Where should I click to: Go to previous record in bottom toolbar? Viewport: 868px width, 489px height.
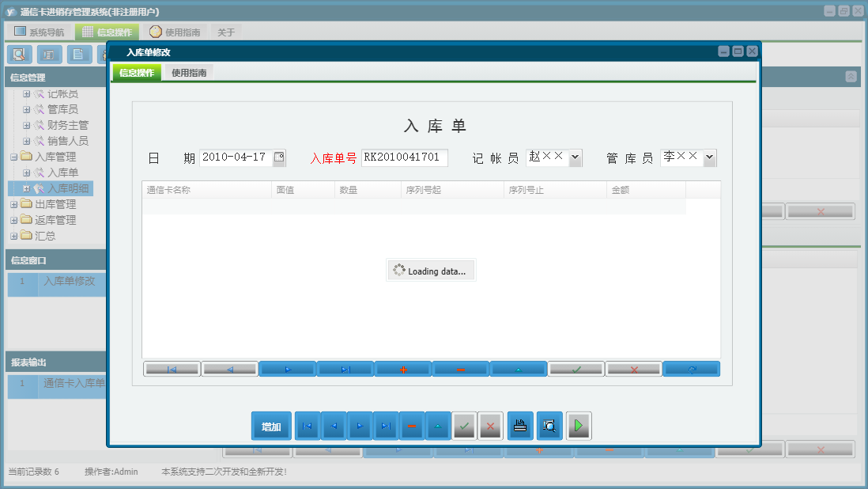point(334,426)
